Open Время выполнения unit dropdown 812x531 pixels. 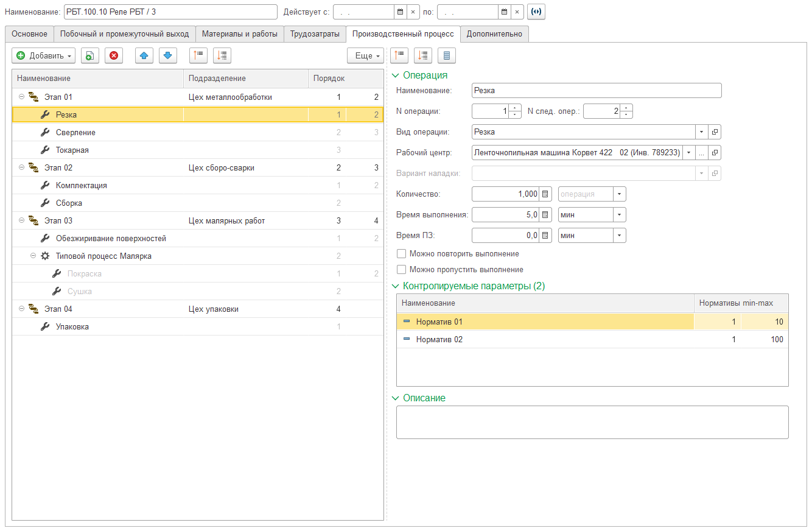[x=620, y=215]
